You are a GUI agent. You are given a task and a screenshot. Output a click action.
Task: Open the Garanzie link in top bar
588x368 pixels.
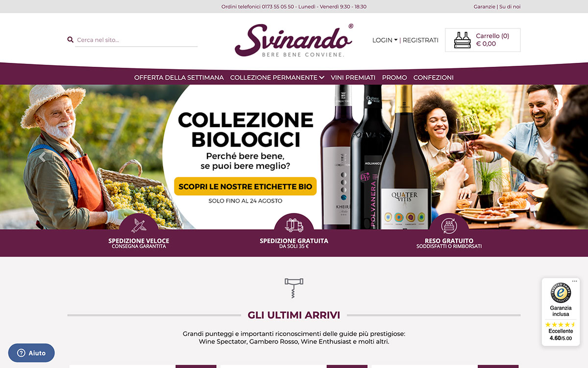[485, 7]
